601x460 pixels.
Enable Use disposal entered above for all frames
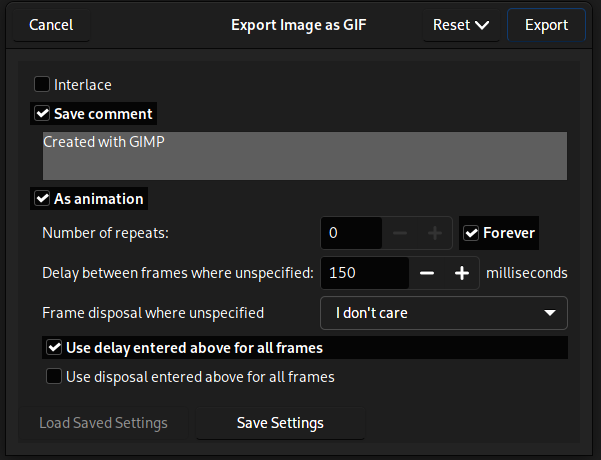point(54,377)
